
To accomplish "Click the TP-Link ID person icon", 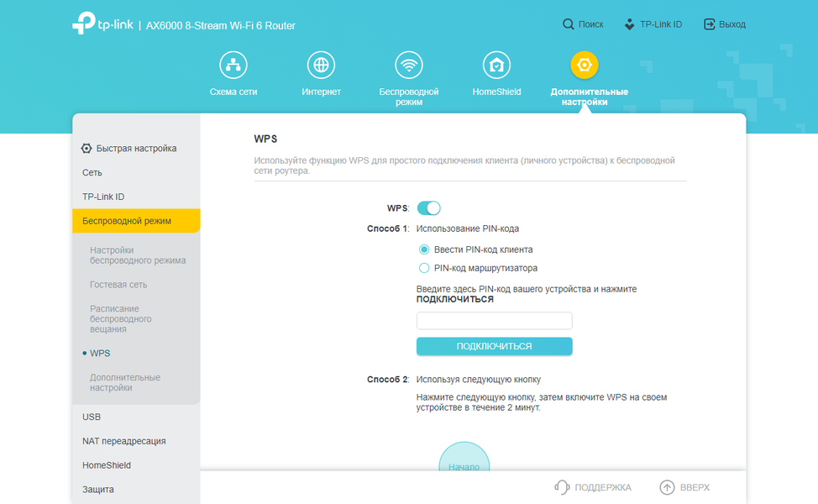I will [630, 24].
